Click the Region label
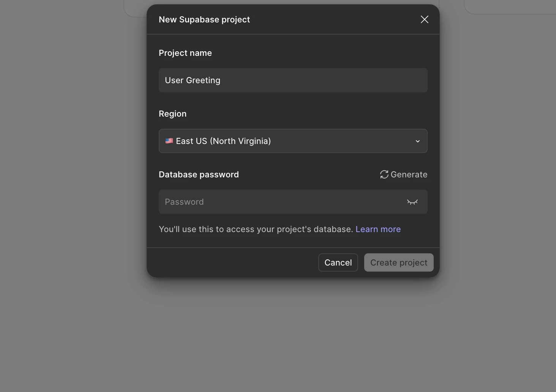Image resolution: width=556 pixels, height=392 pixels. (172, 114)
